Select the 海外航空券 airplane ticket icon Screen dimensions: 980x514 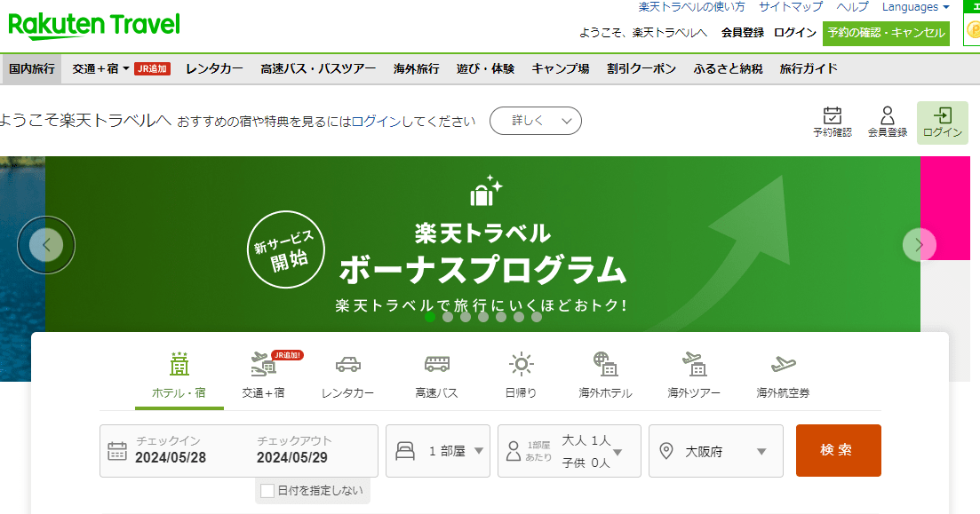(783, 365)
